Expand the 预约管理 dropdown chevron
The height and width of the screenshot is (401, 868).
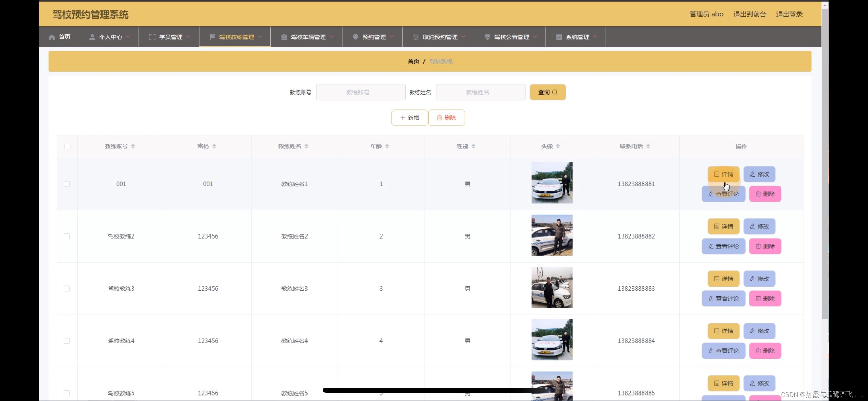tap(392, 36)
